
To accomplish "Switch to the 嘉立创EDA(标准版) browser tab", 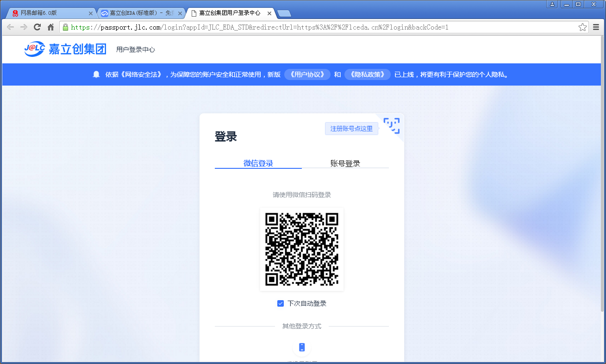I will click(x=141, y=13).
